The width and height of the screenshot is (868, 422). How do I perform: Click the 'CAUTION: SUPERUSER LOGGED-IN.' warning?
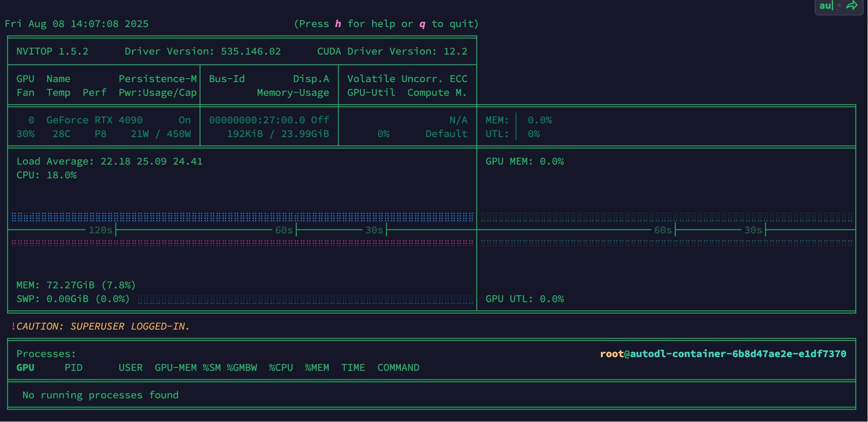pos(103,327)
